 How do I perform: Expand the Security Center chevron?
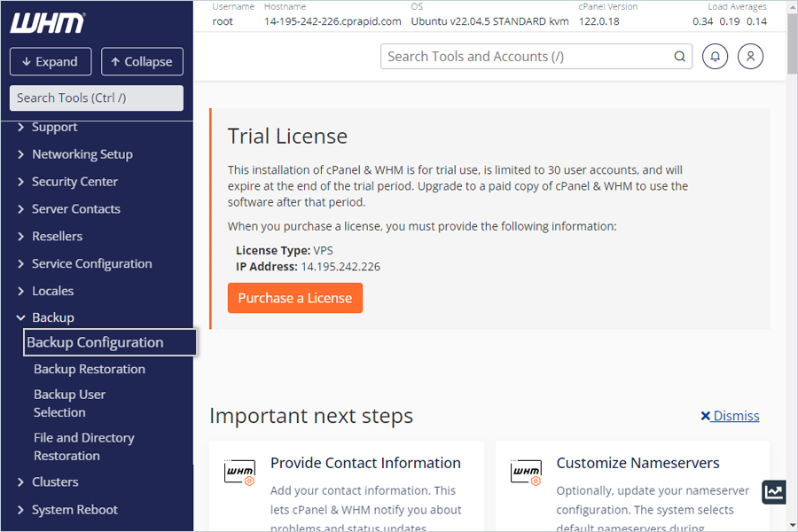tap(20, 182)
